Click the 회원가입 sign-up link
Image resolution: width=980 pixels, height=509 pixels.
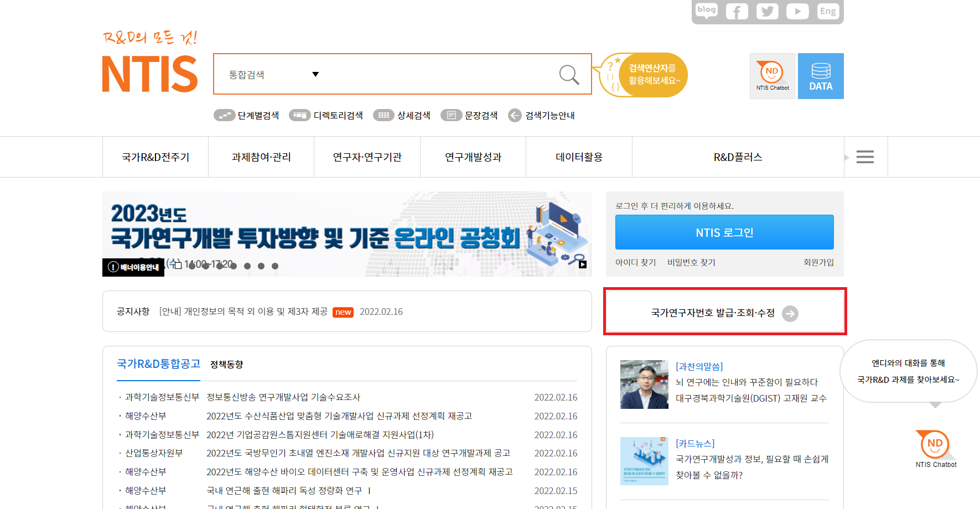818,262
